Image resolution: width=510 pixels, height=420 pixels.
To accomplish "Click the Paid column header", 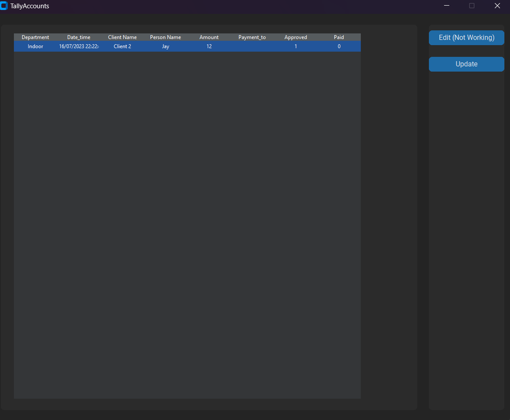I will [339, 37].
